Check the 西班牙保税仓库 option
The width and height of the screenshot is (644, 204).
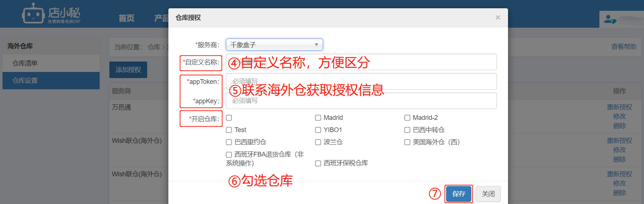(x=318, y=163)
